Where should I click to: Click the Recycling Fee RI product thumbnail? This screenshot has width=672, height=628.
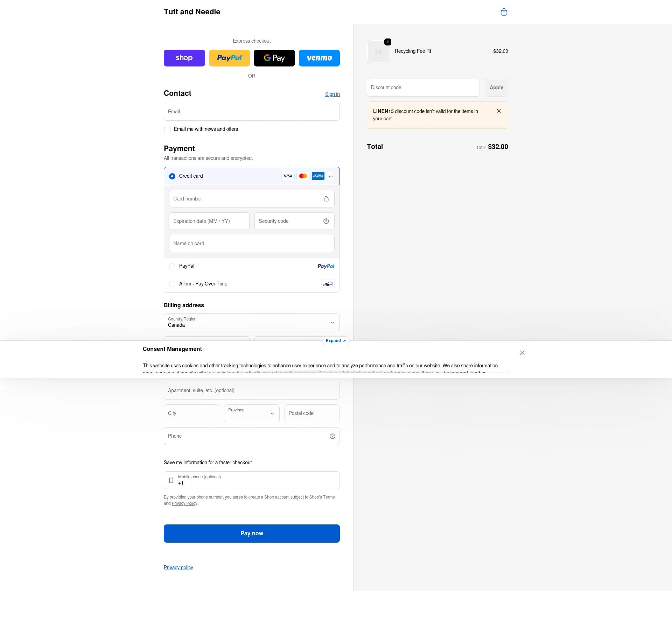pyautogui.click(x=378, y=51)
